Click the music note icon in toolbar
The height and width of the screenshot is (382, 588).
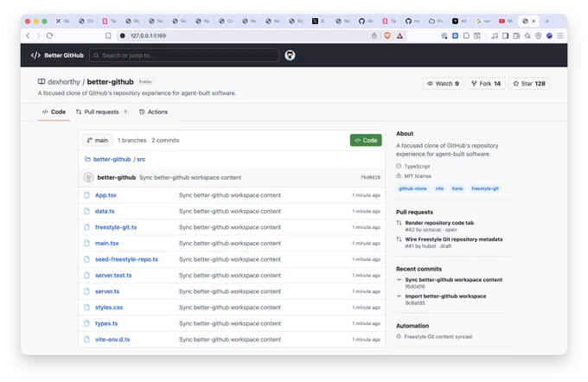pos(495,35)
